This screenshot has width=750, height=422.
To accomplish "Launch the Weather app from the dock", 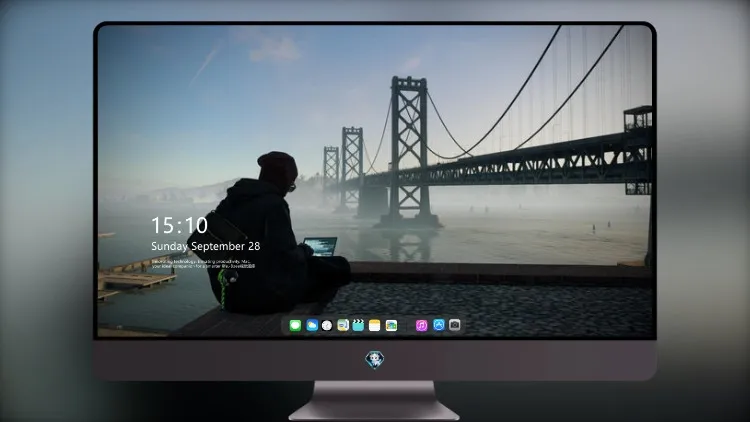I will click(x=312, y=325).
